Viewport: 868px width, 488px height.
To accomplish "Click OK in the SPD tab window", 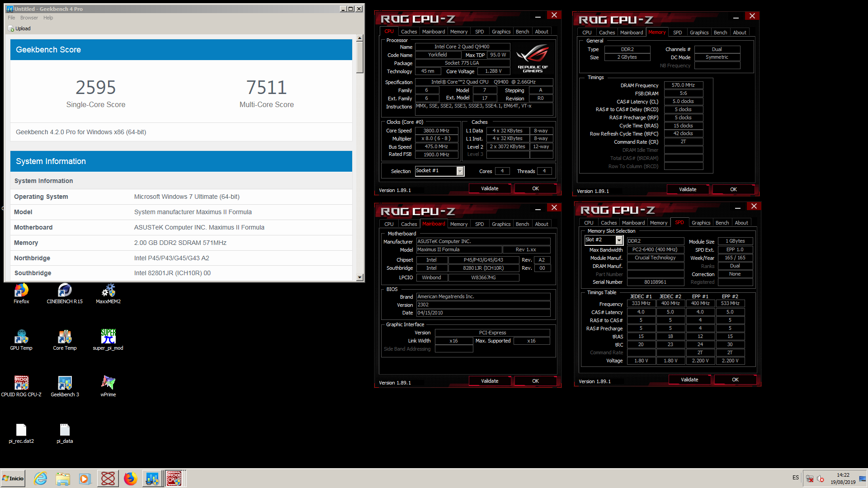I will click(x=735, y=380).
